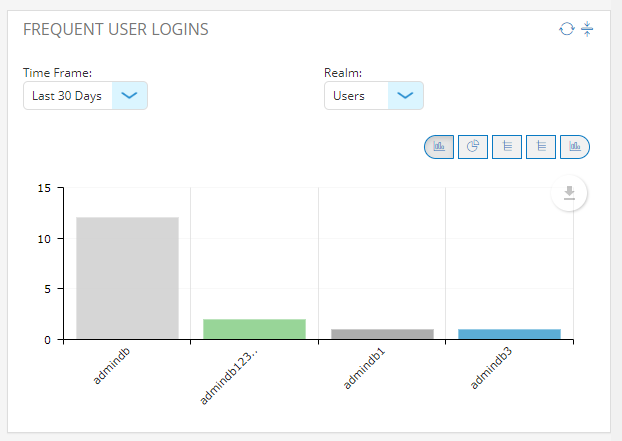
Task: Choose the last chart type button
Action: click(x=575, y=147)
